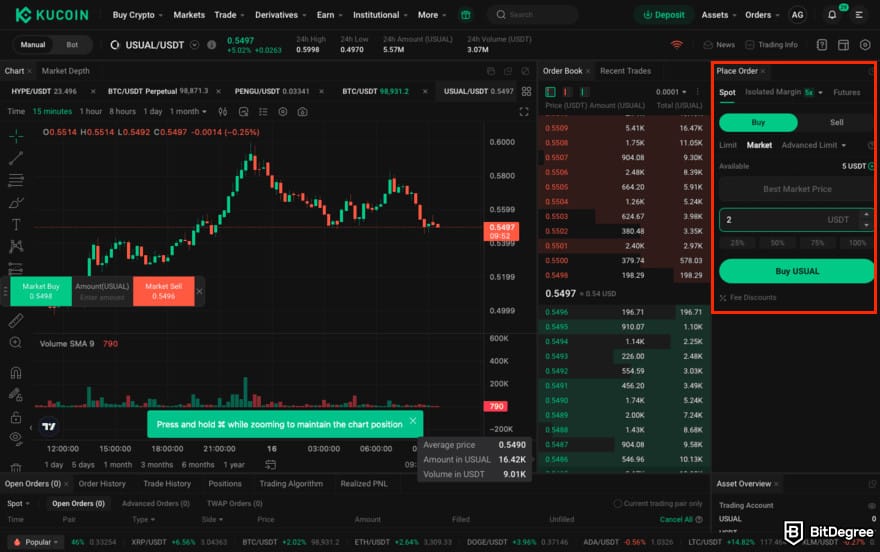Select the trend line drawing tool
Viewport: 880px width, 552px height.
tap(16, 157)
